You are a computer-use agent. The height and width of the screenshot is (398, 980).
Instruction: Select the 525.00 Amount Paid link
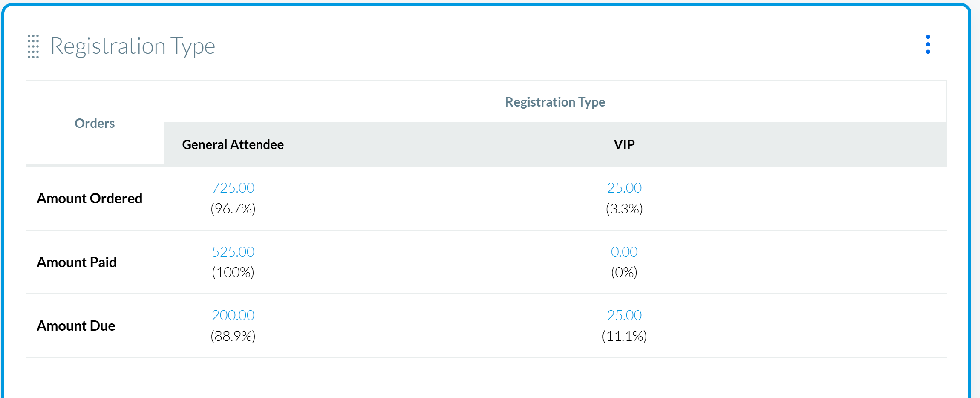(233, 252)
